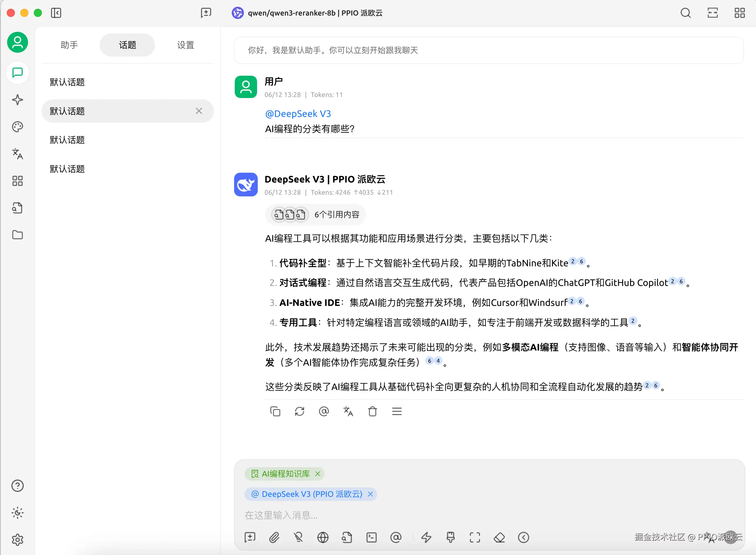The height and width of the screenshot is (555, 756).
Task: Toggle light/dark theme sun icon
Action: [18, 513]
